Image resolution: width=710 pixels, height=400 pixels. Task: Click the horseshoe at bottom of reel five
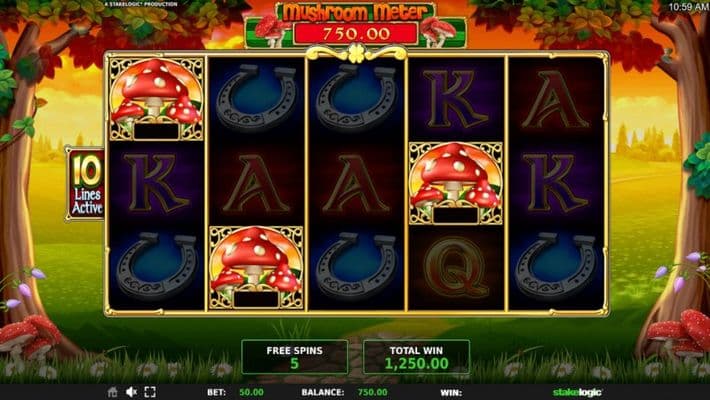[x=556, y=266]
